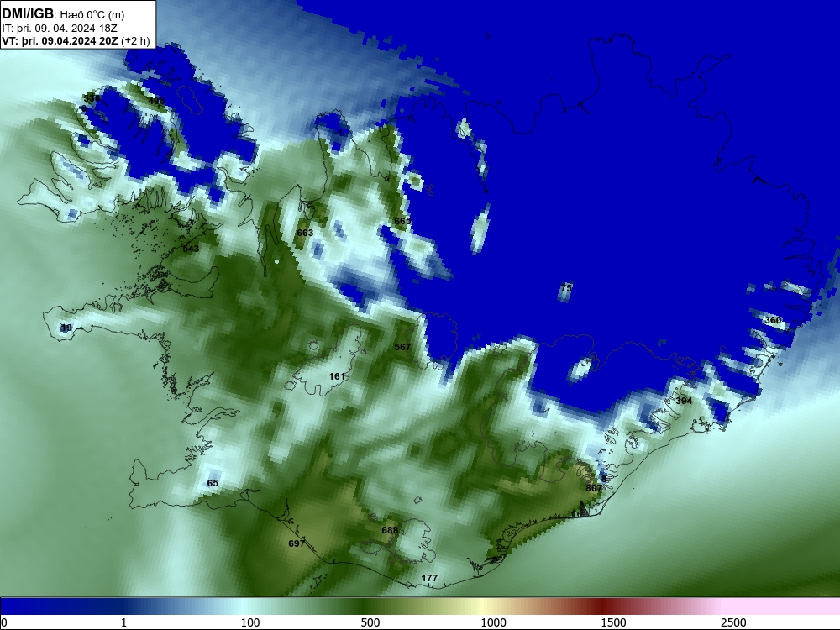Screen dimensions: 840x630
Task: Click the 'IT: þri. 09. 04. 2024 18Z' line
Action: (x=60, y=29)
